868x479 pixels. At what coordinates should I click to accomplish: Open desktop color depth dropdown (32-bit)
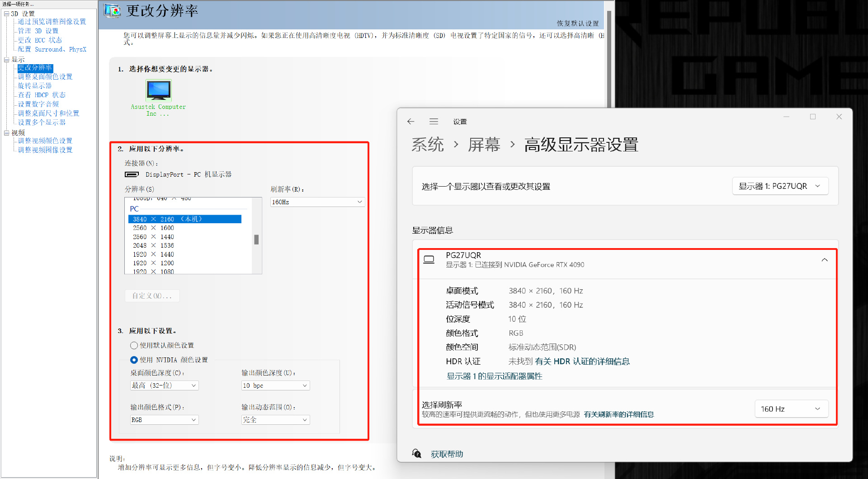(x=165, y=385)
